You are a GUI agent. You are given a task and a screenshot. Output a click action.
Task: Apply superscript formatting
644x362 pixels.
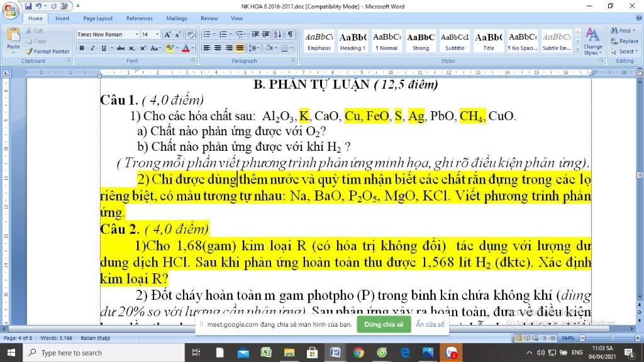(x=143, y=48)
